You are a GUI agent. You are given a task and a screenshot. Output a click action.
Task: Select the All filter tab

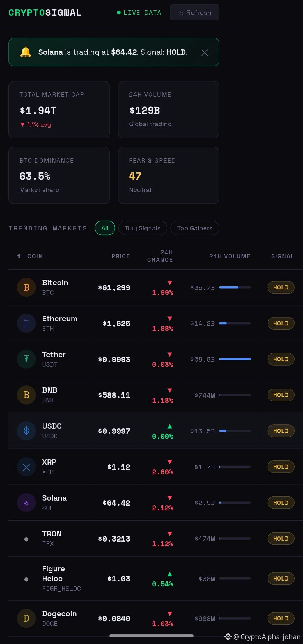pyautogui.click(x=105, y=228)
